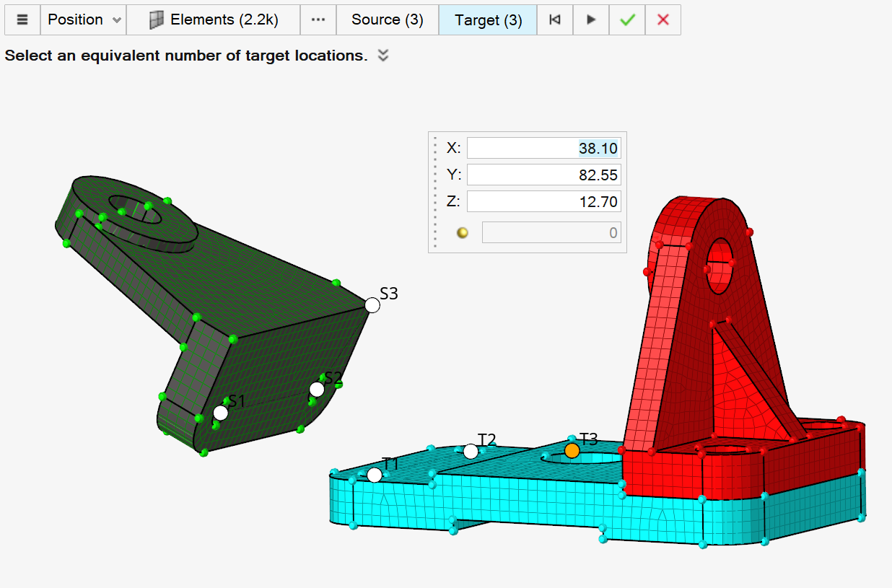Select source point S3 marker
The width and height of the screenshot is (892, 588).
[x=372, y=305]
